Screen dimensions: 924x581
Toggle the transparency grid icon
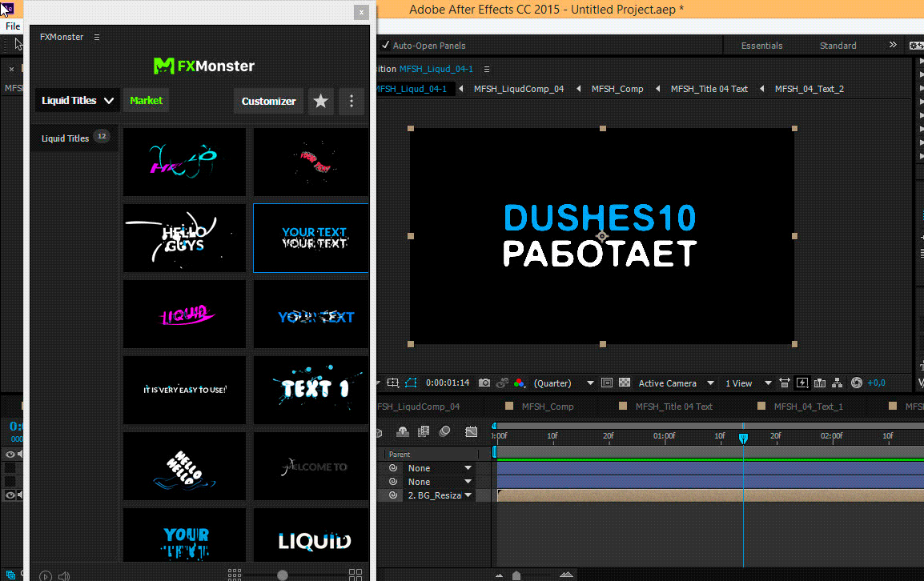click(625, 383)
